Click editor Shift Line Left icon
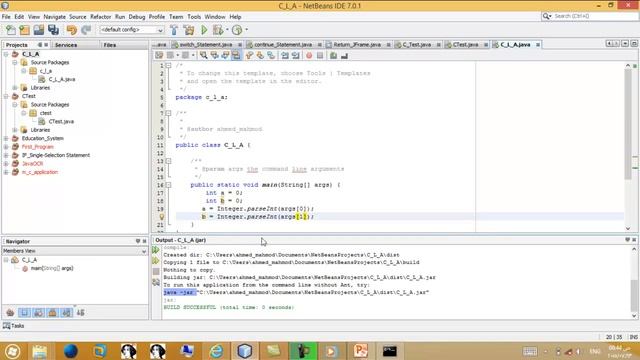 pos(284,56)
